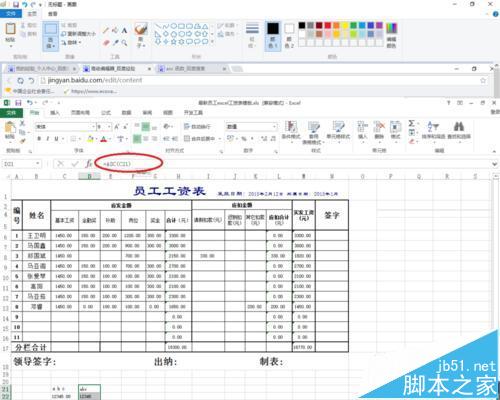
Task: Expand the formula bar
Action: coord(494,164)
